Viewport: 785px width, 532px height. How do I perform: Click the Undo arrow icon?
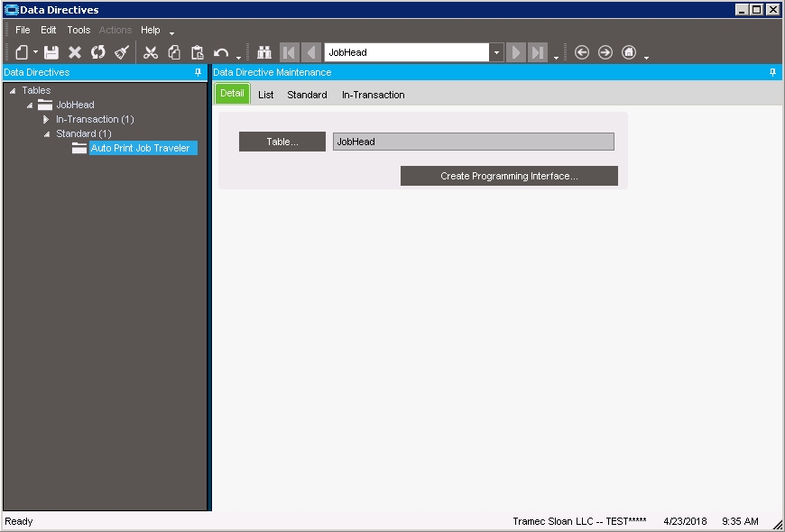[221, 52]
